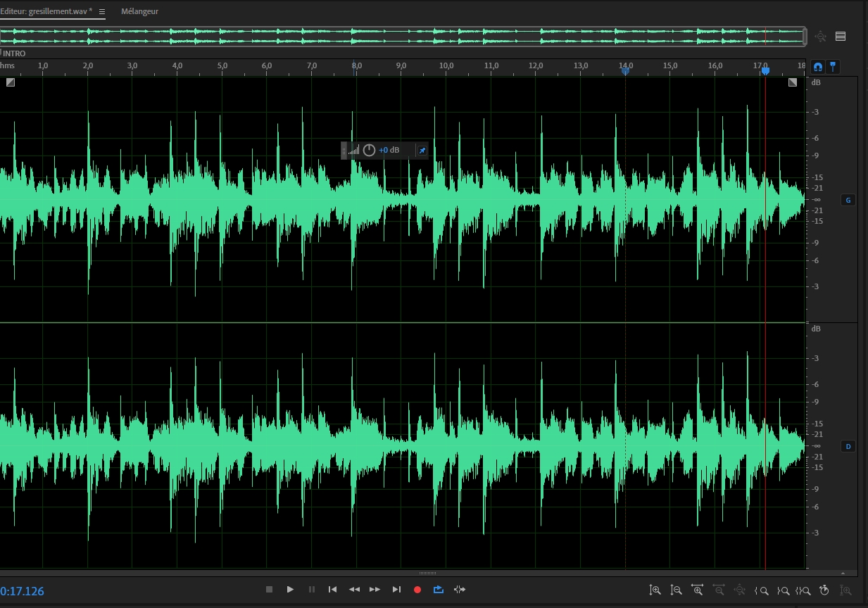Click the red Record button
The image size is (868, 608).
click(x=417, y=590)
